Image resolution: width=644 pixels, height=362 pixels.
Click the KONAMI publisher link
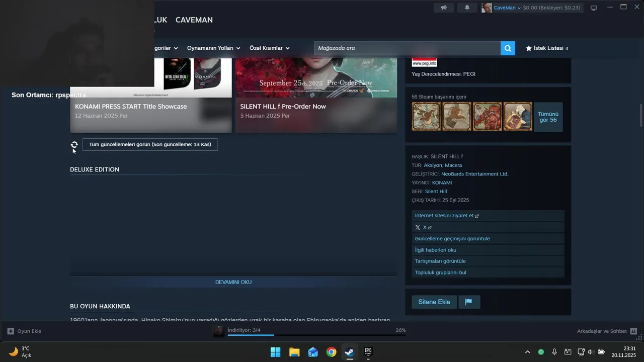pos(442,183)
